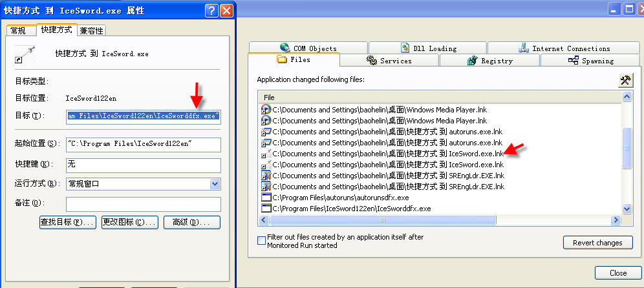Image resolution: width=644 pixels, height=288 pixels.
Task: Open the Spawning tab
Action: (x=592, y=60)
